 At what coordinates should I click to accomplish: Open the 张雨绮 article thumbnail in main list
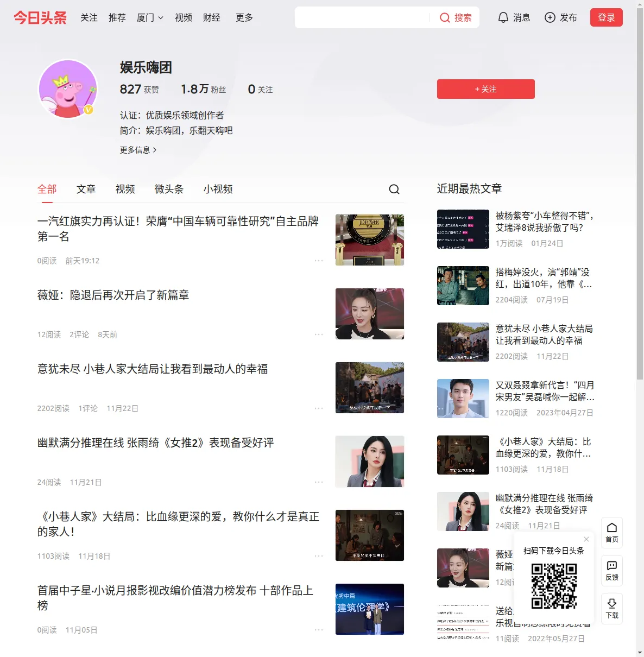coord(370,462)
